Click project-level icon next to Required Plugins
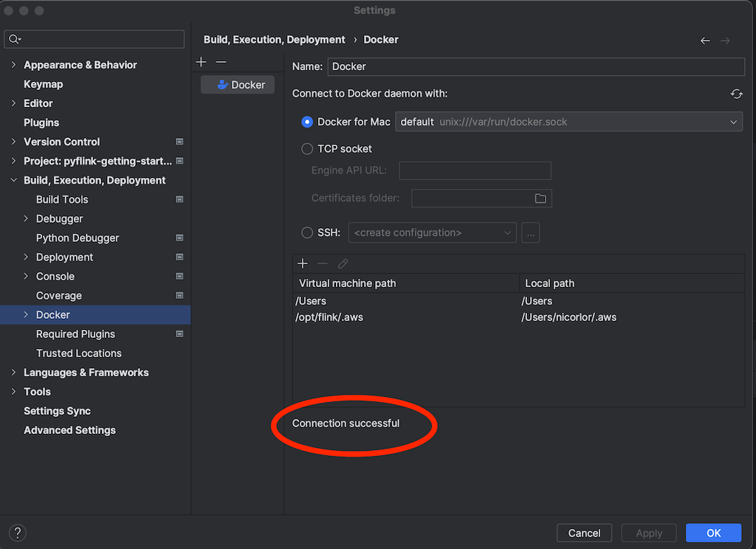 [x=179, y=334]
